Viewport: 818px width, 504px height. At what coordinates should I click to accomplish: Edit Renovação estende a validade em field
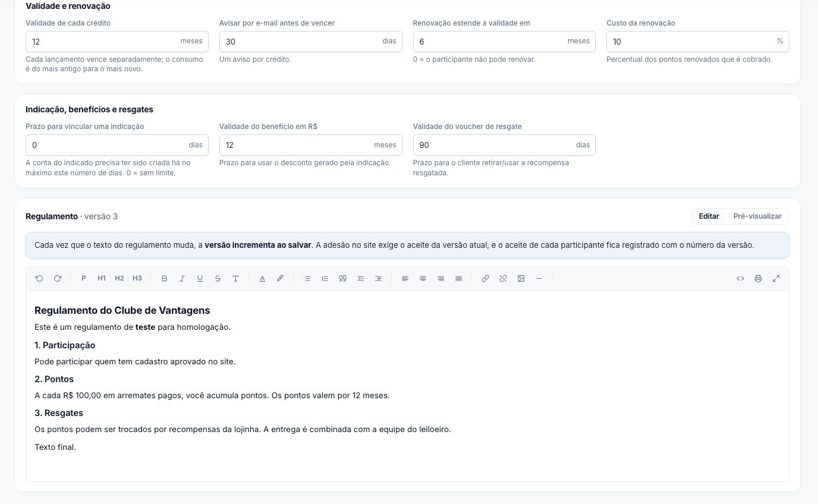click(x=504, y=42)
